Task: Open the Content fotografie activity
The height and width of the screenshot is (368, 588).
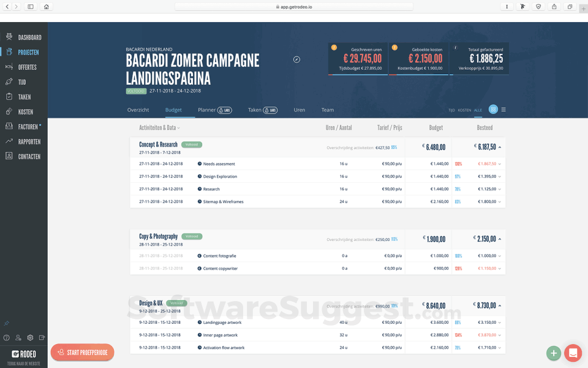Action: pyautogui.click(x=220, y=256)
